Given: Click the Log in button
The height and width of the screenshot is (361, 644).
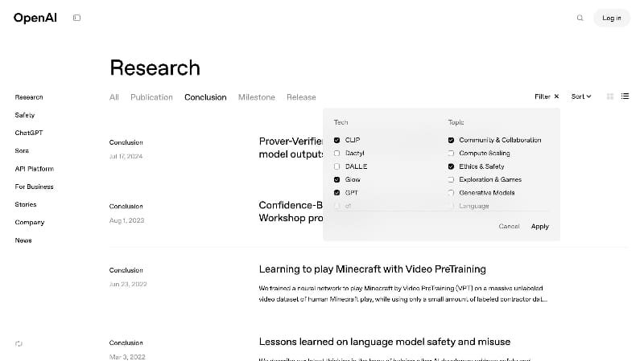Looking at the screenshot, I should pyautogui.click(x=612, y=18).
